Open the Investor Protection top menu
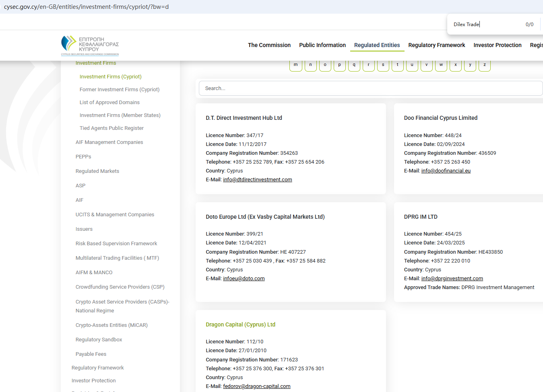 [x=497, y=45]
